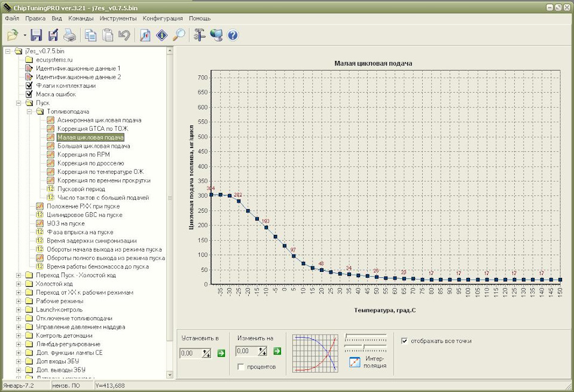This screenshot has width=574, height=392.
Task: Click the Save floppy disk icon
Action: point(36,35)
